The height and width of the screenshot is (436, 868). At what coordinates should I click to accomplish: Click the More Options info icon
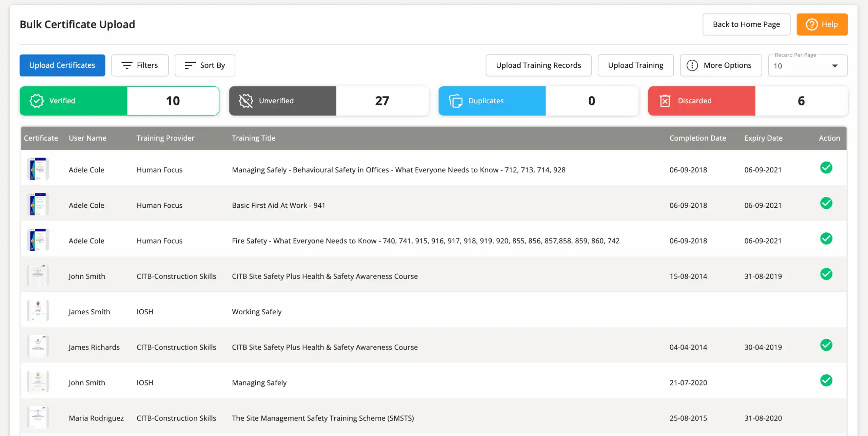click(x=692, y=65)
